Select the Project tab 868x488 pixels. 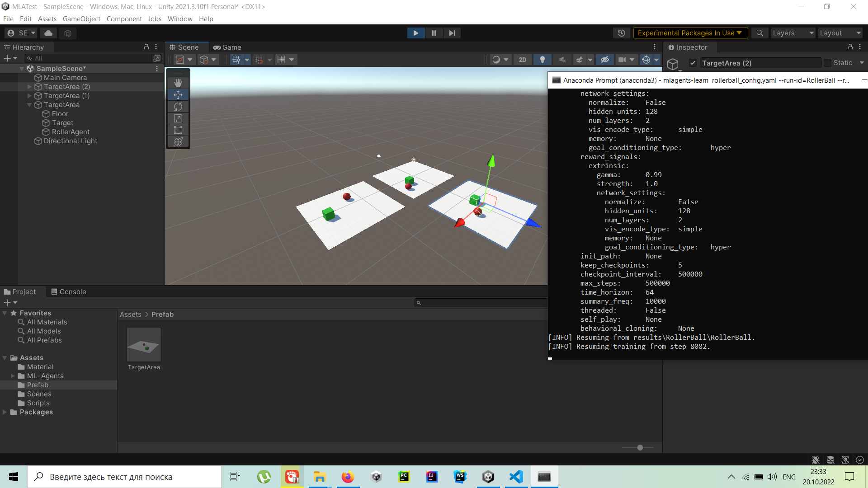click(20, 292)
